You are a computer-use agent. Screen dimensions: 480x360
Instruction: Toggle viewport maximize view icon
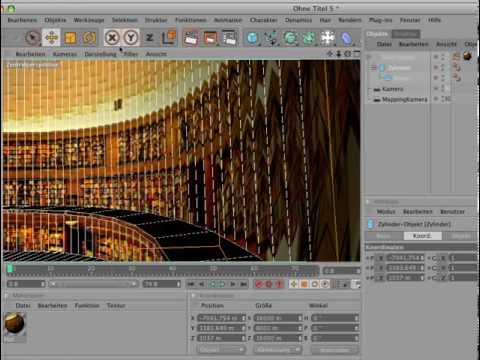[x=356, y=54]
